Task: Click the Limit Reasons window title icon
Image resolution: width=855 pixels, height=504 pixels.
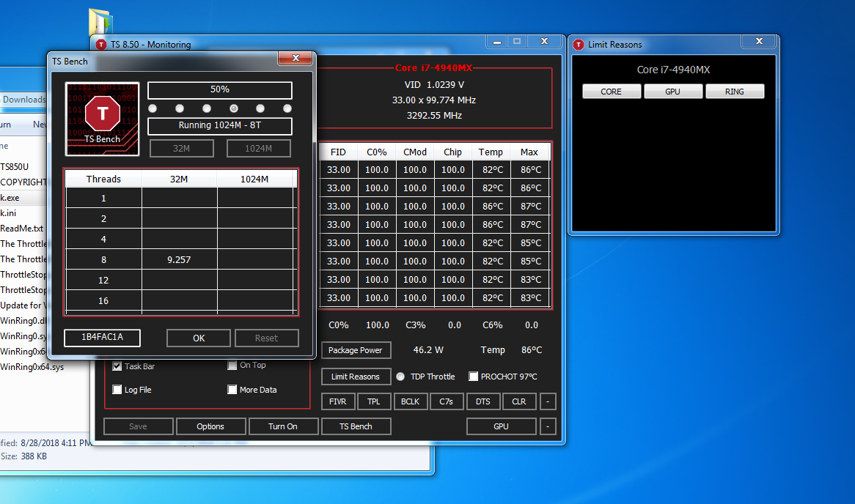Action: 579,45
